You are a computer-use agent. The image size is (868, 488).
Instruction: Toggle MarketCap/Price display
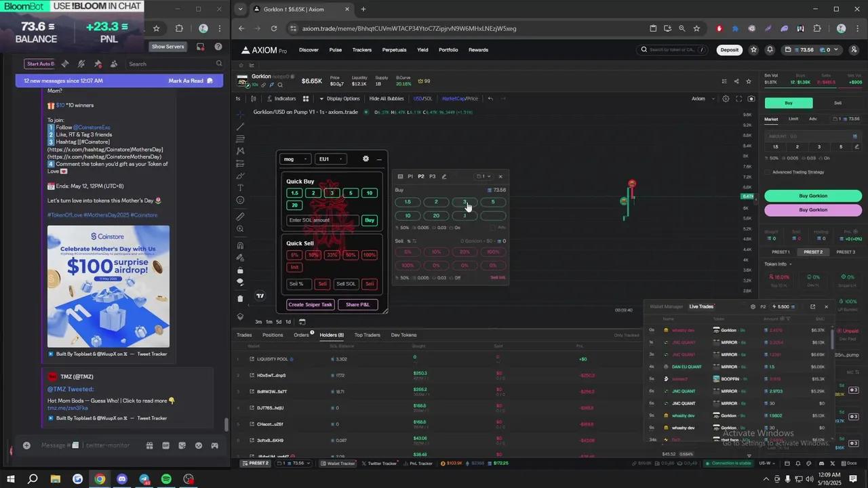pos(460,98)
